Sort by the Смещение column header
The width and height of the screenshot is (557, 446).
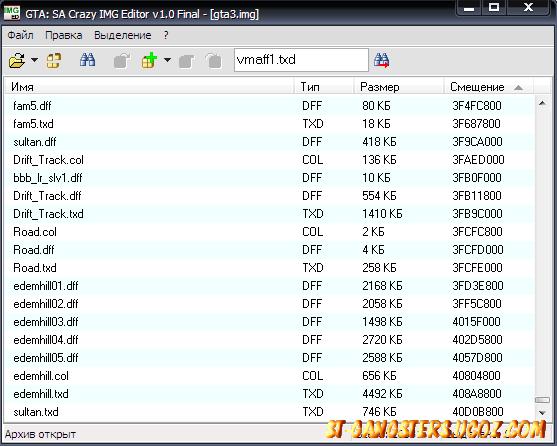[488, 87]
